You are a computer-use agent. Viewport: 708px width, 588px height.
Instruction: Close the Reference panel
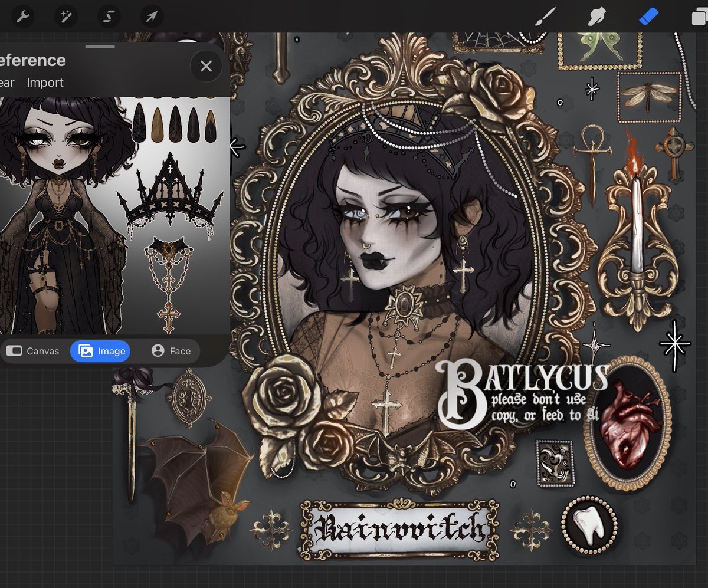pos(206,66)
